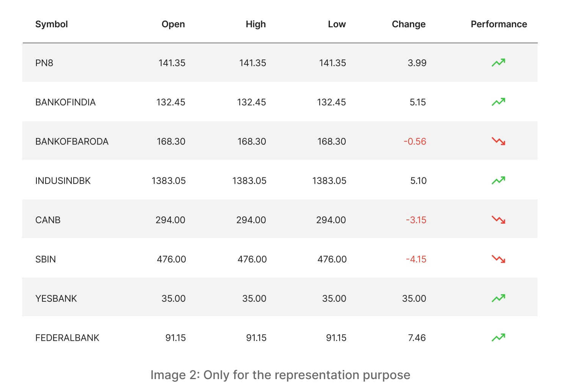Screen dimensions: 561x392
Task: Click the -0.56 change value
Action: [x=415, y=141]
